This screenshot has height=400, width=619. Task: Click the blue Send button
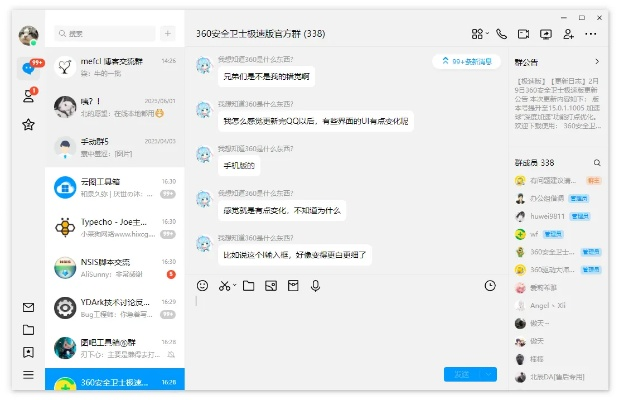tap(461, 374)
